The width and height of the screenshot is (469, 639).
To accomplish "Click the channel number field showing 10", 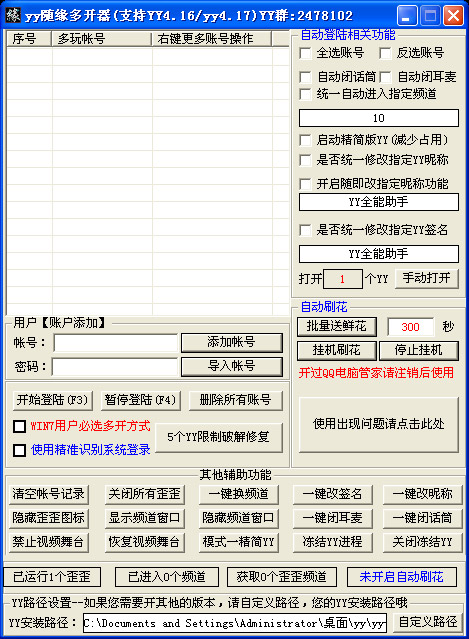I will (379, 118).
